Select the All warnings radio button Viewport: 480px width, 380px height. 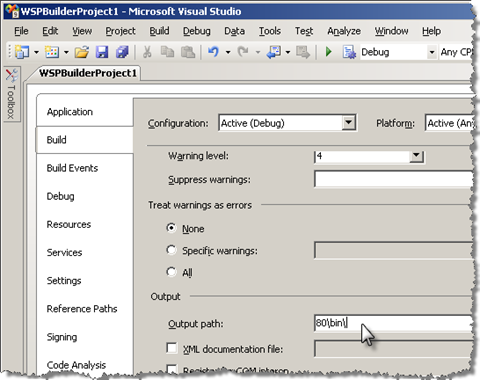[x=171, y=272]
